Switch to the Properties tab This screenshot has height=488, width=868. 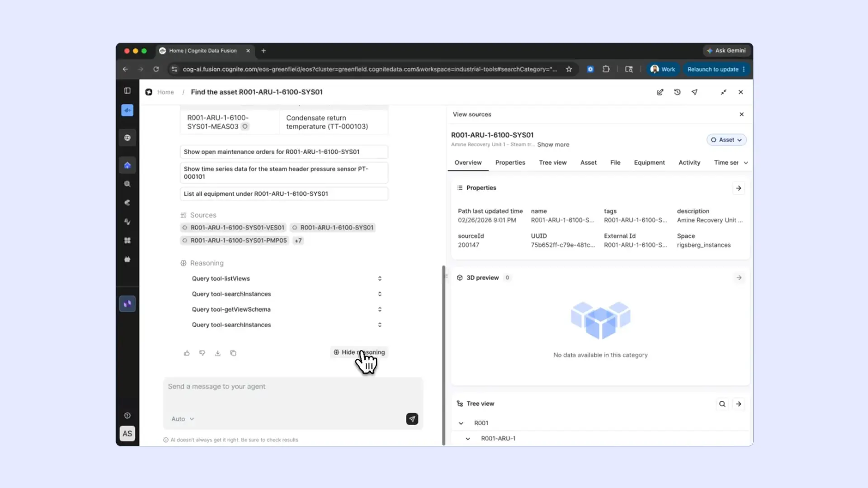tap(510, 163)
